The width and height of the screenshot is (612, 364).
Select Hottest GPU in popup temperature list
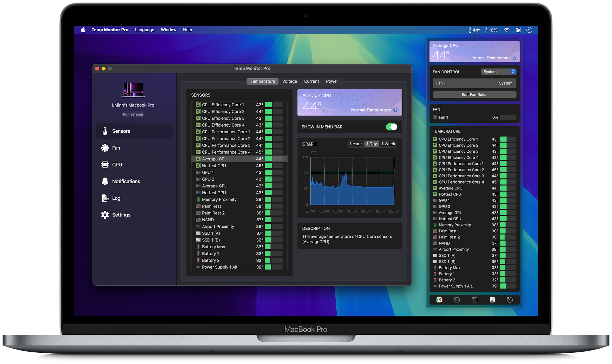click(x=474, y=219)
